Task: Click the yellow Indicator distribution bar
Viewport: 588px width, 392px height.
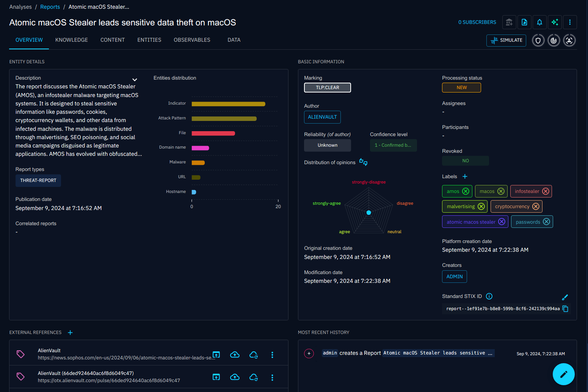Action: pyautogui.click(x=228, y=103)
